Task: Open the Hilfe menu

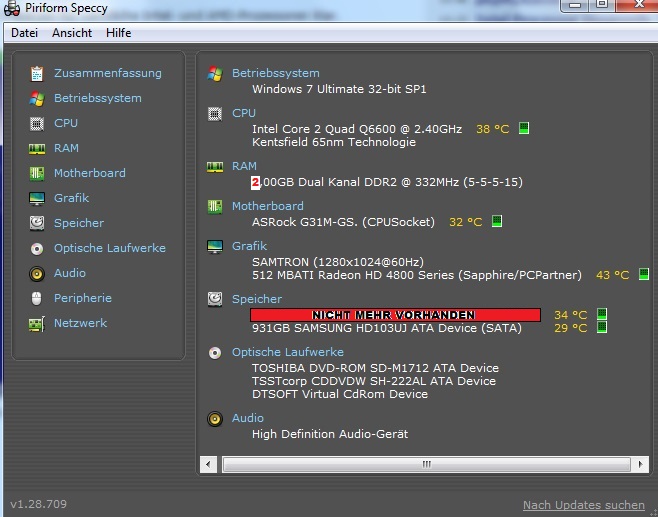Action: [118, 33]
